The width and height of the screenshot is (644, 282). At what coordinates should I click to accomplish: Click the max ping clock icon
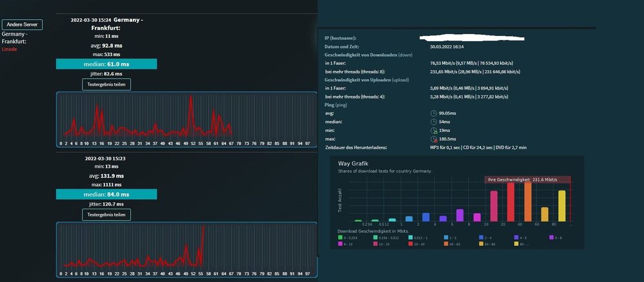pyautogui.click(x=433, y=139)
